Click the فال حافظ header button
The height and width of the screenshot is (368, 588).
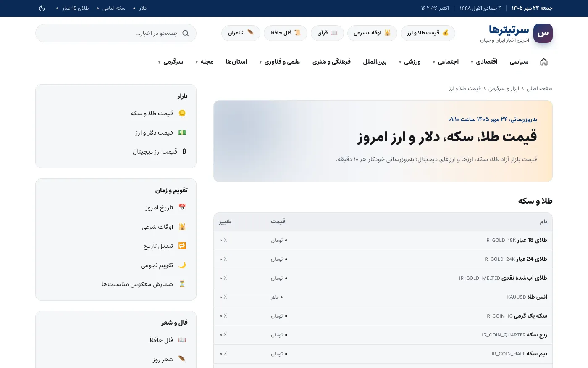click(x=286, y=33)
